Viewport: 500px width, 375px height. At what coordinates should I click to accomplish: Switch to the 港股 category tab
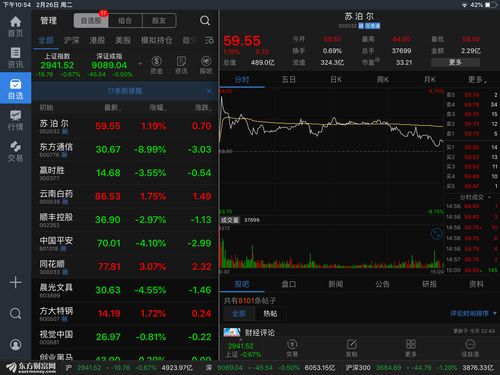[x=97, y=40]
